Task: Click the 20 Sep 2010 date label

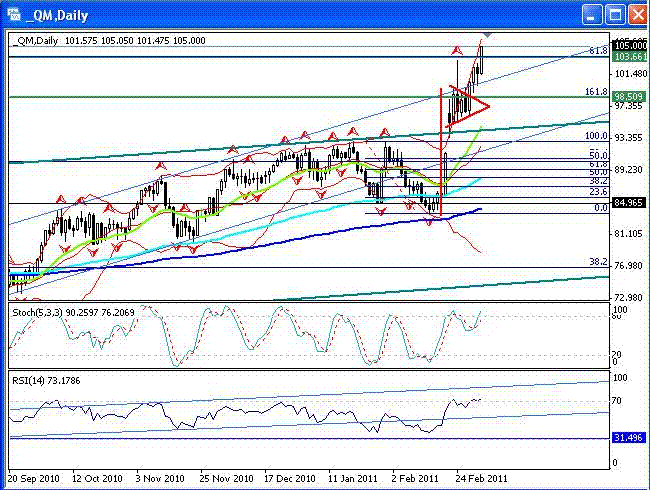Action: pyautogui.click(x=34, y=478)
